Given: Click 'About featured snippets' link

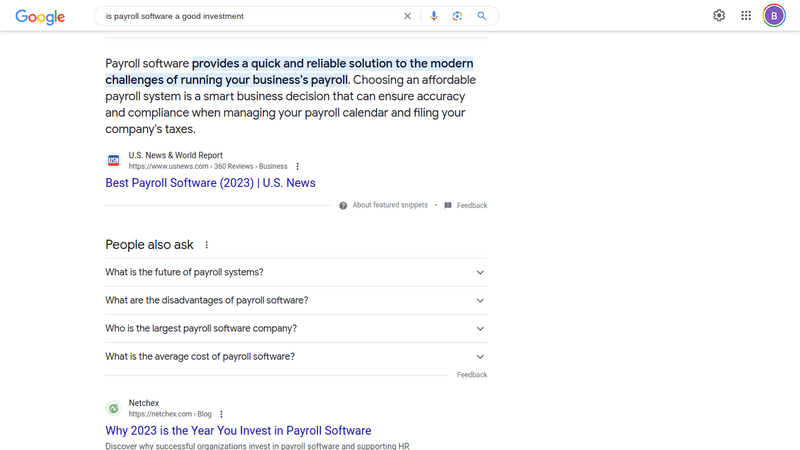Looking at the screenshot, I should pyautogui.click(x=390, y=205).
